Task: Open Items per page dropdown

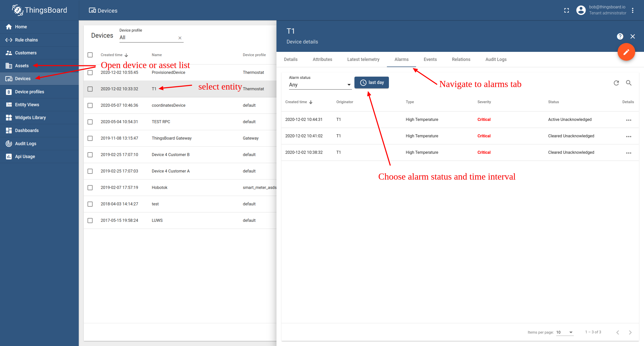Action: (564, 332)
